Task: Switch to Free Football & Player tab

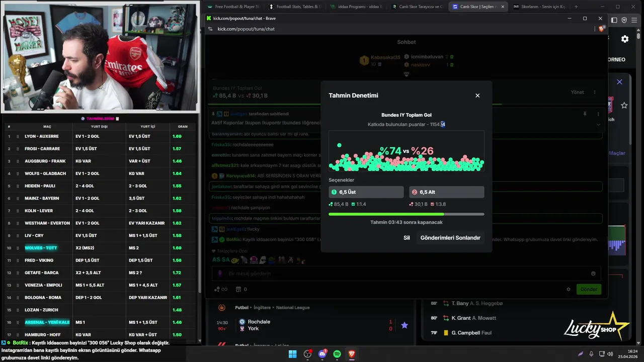Action: click(x=233, y=7)
